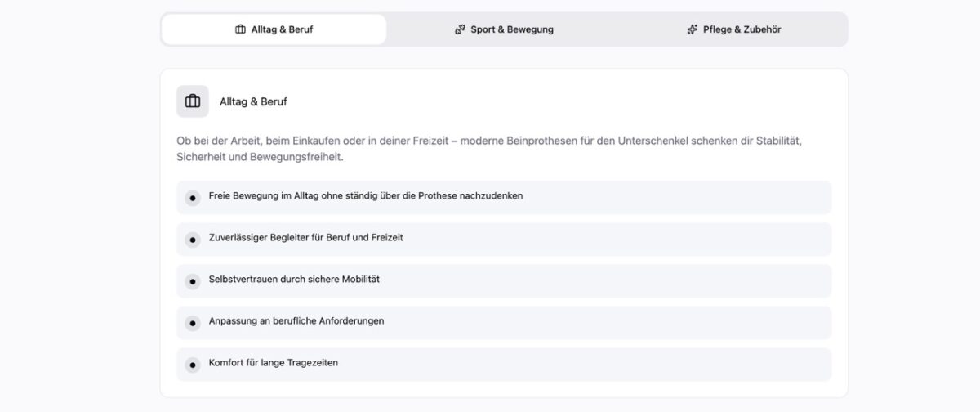This screenshot has height=412, width=980.
Task: Click the Komfort für lange Tragezeiten text
Action: point(274,363)
